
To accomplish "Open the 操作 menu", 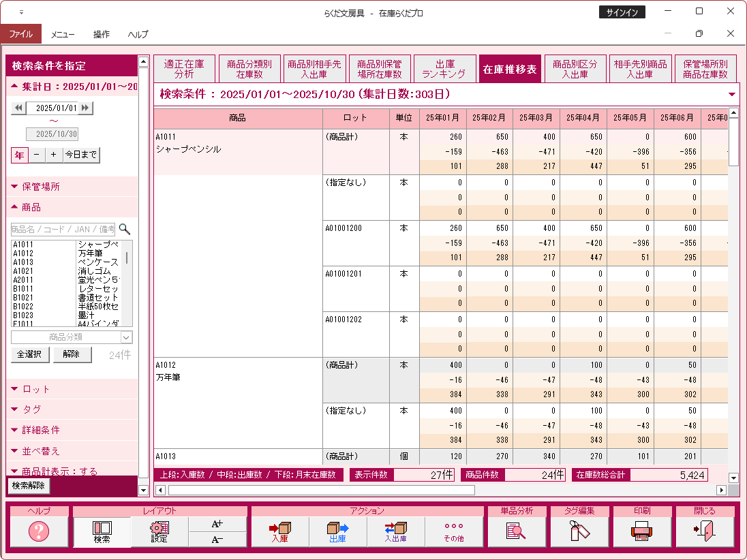I will click(102, 34).
